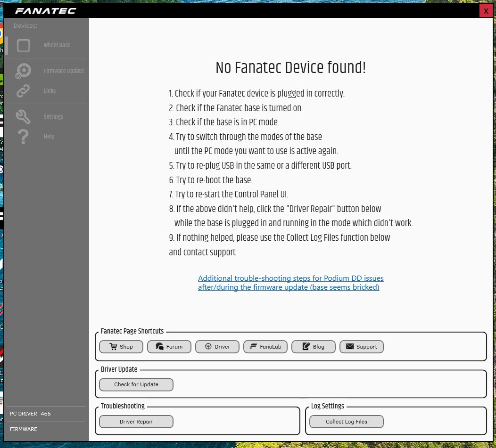
Task: Go to Firmware Update sidebar label
Action: (64, 71)
